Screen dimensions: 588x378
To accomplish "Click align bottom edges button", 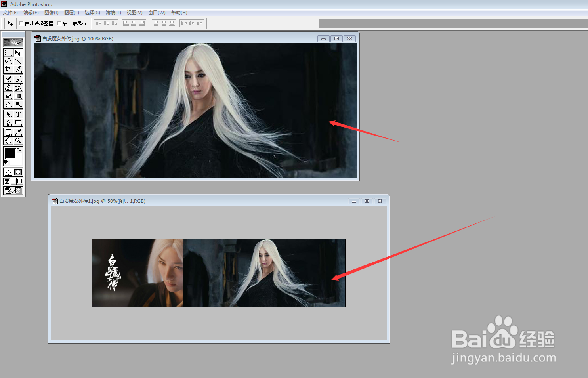I will (x=114, y=23).
